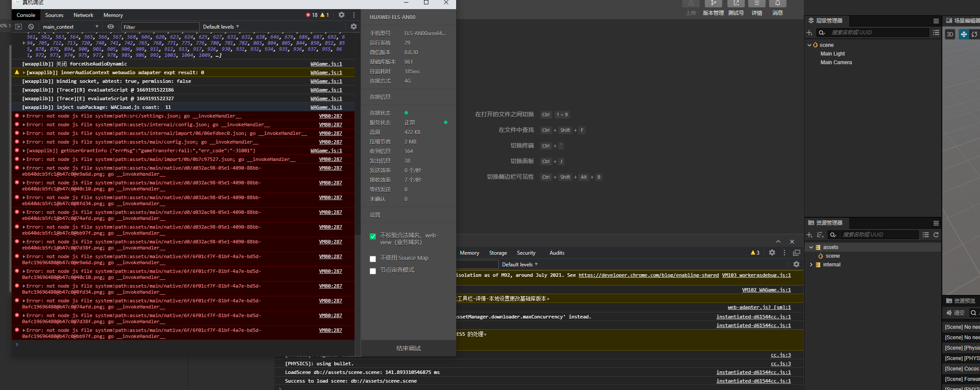Open VM80:287 link on src/settings.json error
The image size is (980, 390).
click(x=331, y=116)
